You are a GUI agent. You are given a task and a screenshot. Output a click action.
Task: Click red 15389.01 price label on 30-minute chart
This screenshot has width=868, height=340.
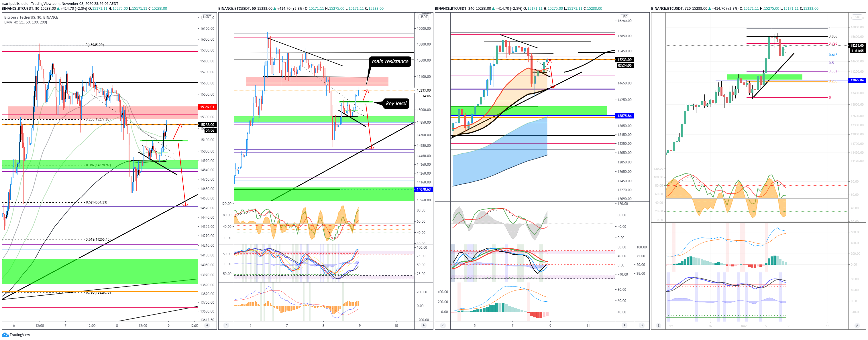(207, 107)
